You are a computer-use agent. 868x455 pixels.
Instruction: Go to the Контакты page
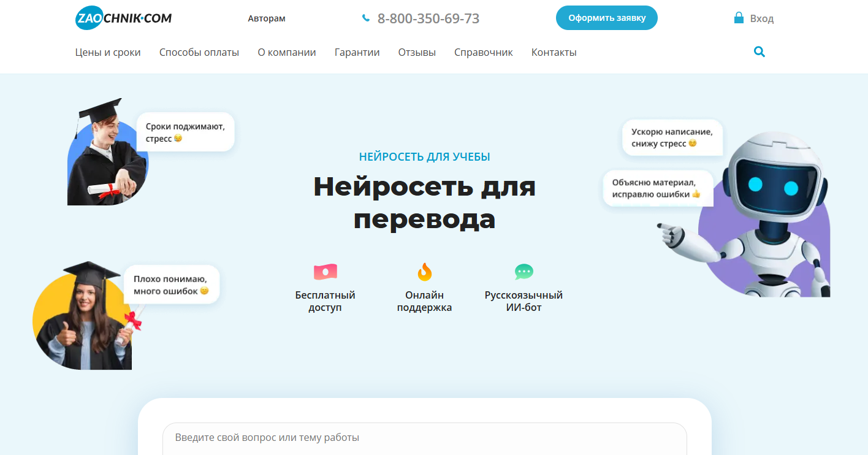point(554,53)
